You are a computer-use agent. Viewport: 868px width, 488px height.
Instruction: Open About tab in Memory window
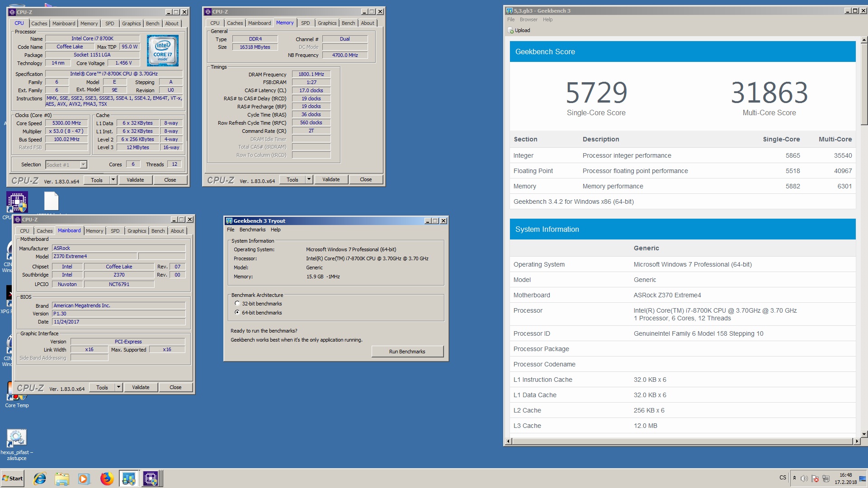(x=368, y=23)
